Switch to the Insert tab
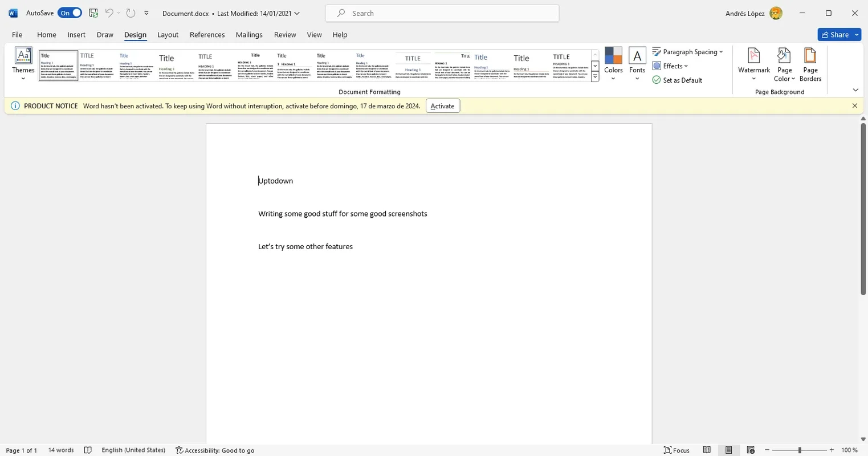868x456 pixels. click(x=76, y=35)
